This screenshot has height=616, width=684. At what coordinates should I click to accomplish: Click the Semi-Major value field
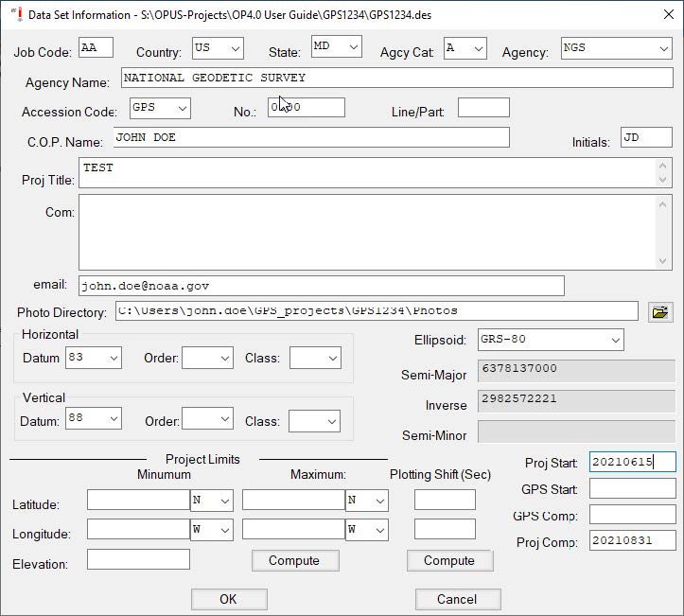tap(576, 371)
